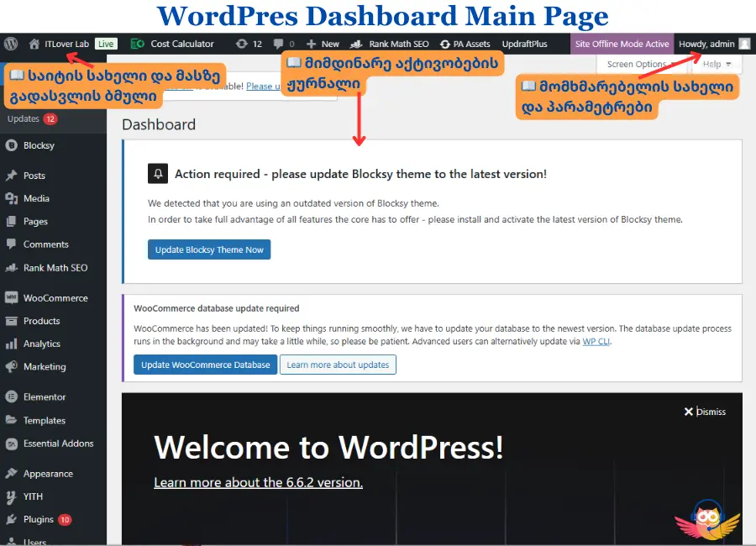Click the WordPress logo icon in admin bar
Image resolution: width=756 pixels, height=546 pixels.
pyautogui.click(x=11, y=44)
